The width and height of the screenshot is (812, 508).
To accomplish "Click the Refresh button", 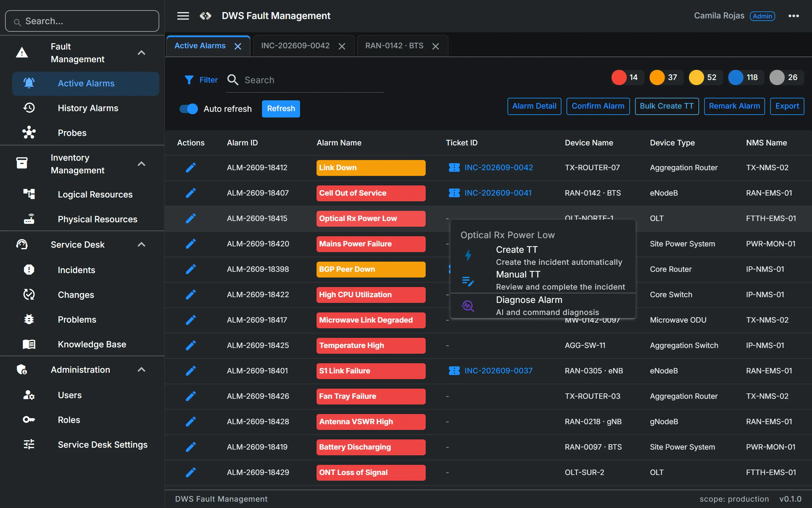I will (x=281, y=109).
